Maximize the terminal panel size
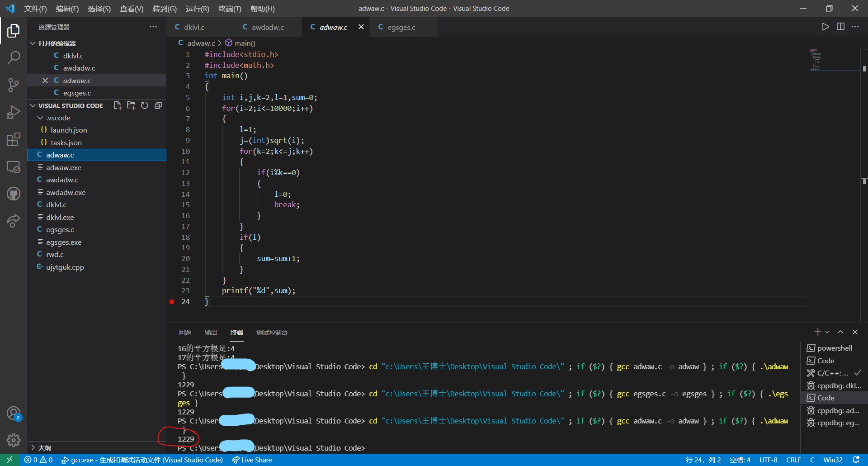This screenshot has width=868, height=466. pyautogui.click(x=840, y=332)
